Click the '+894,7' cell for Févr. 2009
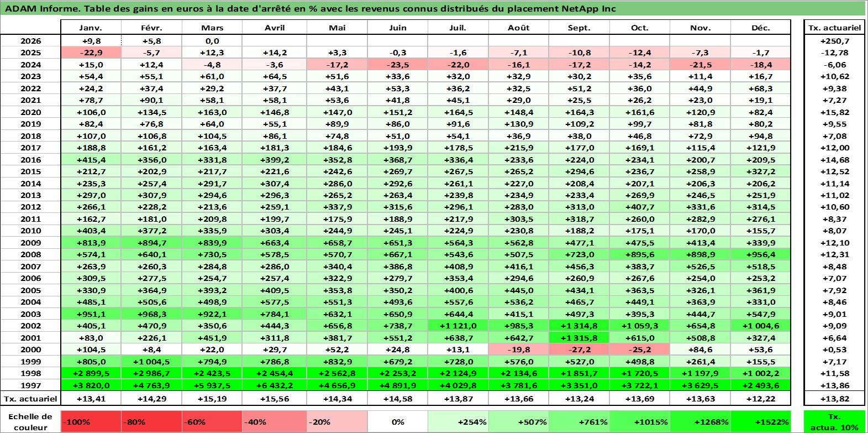Image resolution: width=868 pixels, height=433 pixels. coord(151,243)
